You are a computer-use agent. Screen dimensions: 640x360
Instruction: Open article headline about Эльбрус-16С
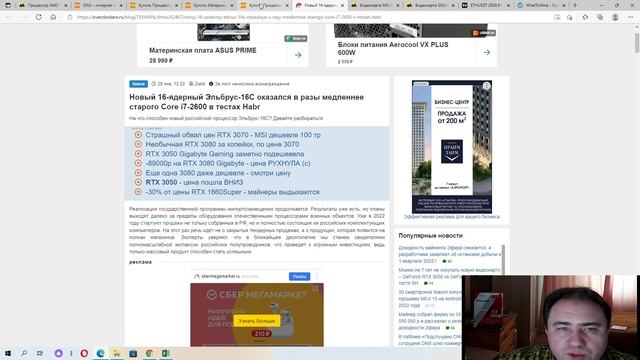(x=246, y=102)
